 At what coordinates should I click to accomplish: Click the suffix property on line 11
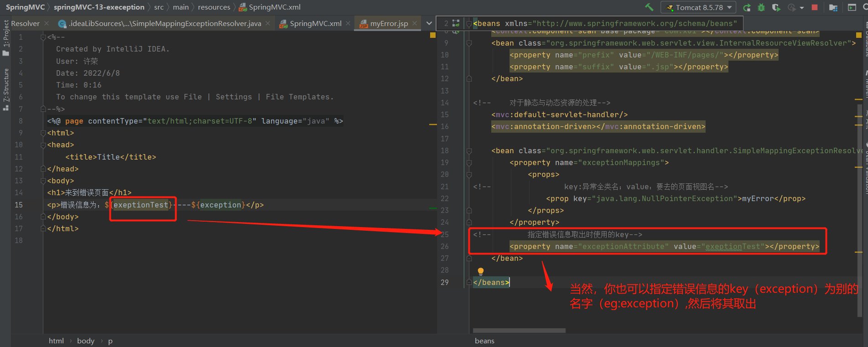coord(619,67)
